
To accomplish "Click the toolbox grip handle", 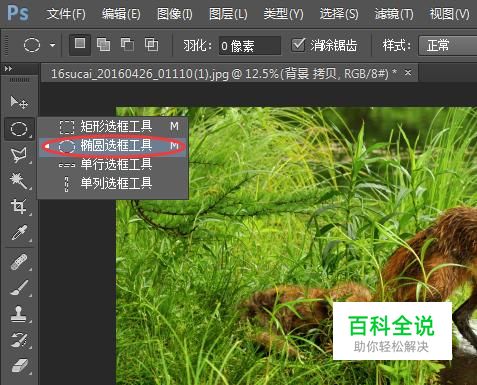I will pyautogui.click(x=19, y=80).
